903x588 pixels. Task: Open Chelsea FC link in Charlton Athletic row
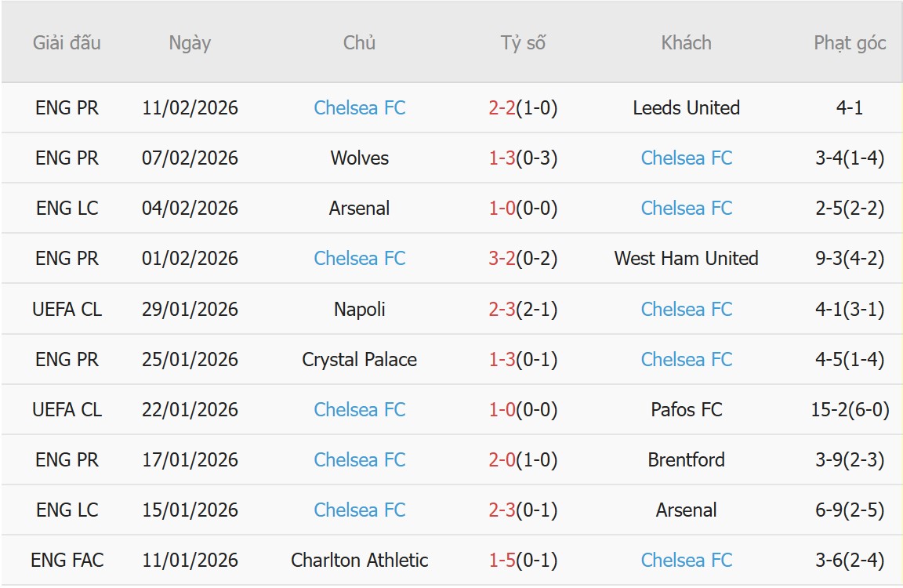tap(686, 561)
